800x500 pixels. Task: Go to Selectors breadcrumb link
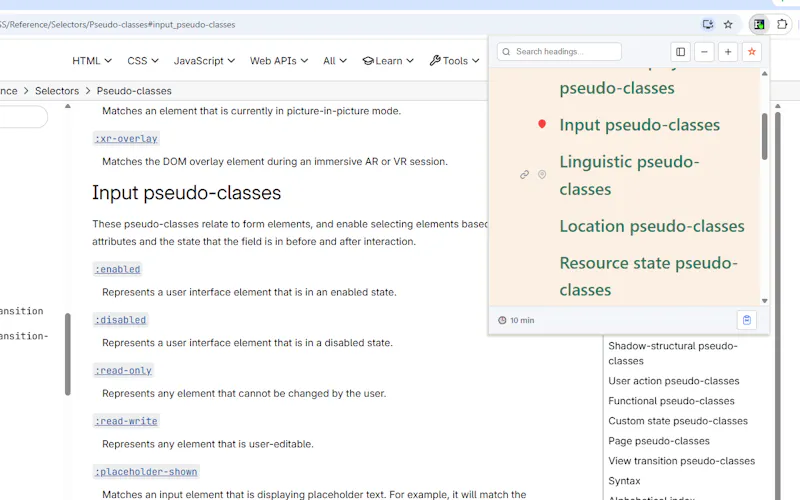[x=57, y=91]
